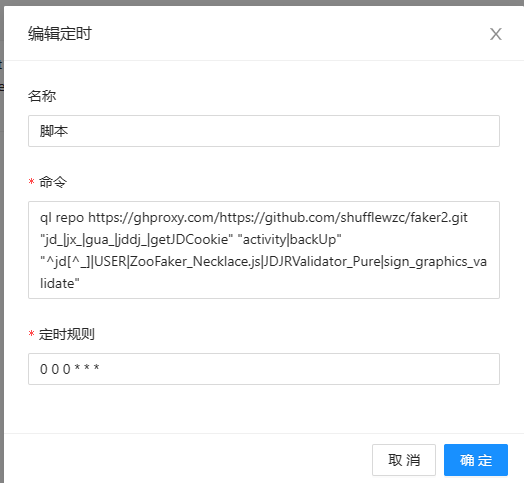Viewport: 524px width, 483px height.
Task: Click the 定时规则 field label
Action: pos(67,334)
